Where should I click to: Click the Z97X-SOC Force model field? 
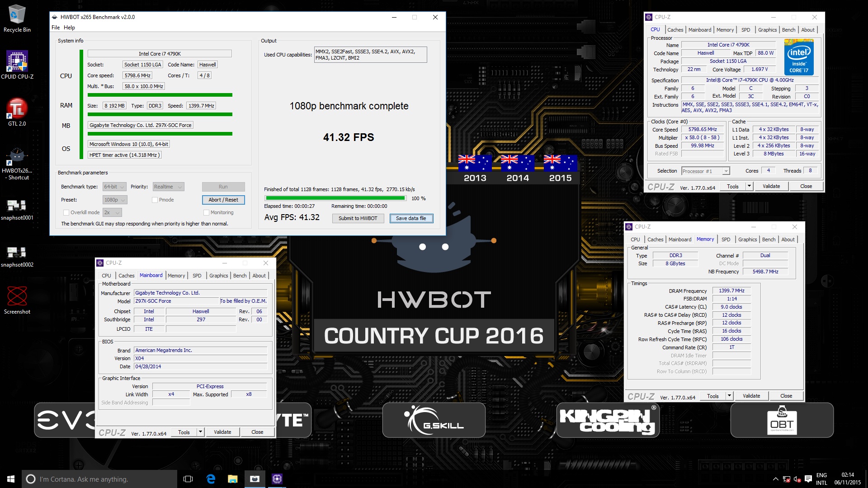[x=176, y=301]
